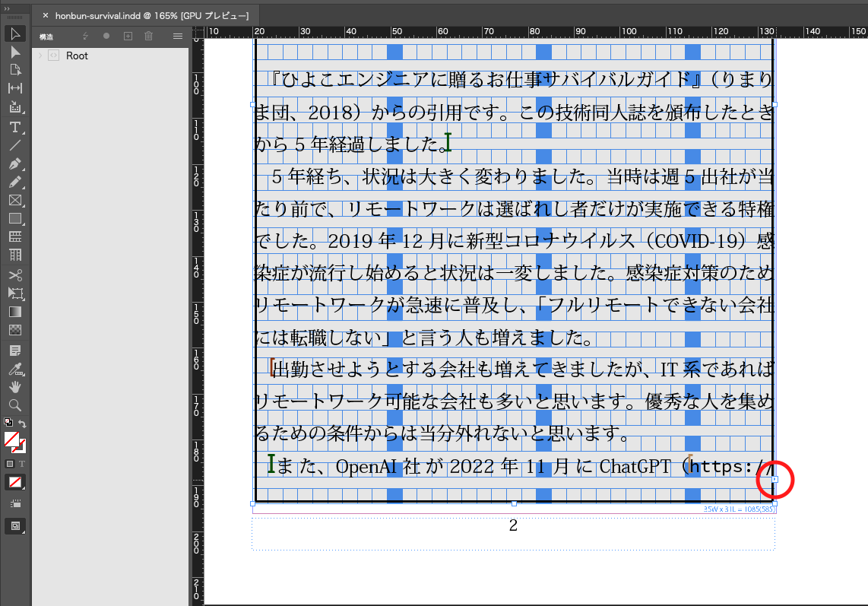The width and height of the screenshot is (868, 606).
Task: Select the Eyedropper tool
Action: (15, 369)
